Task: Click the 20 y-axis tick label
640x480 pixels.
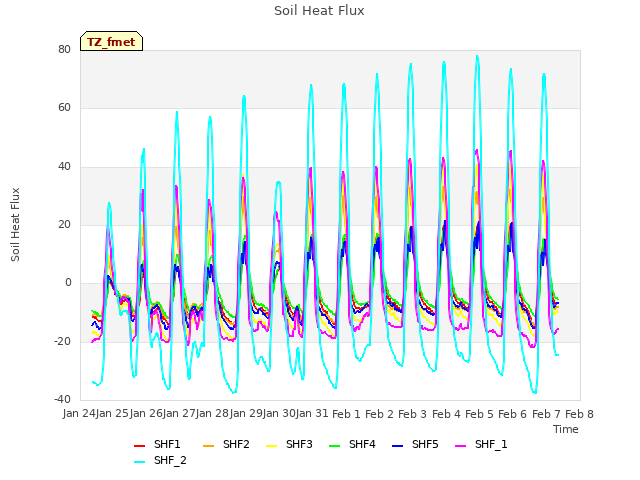Action: (64, 224)
